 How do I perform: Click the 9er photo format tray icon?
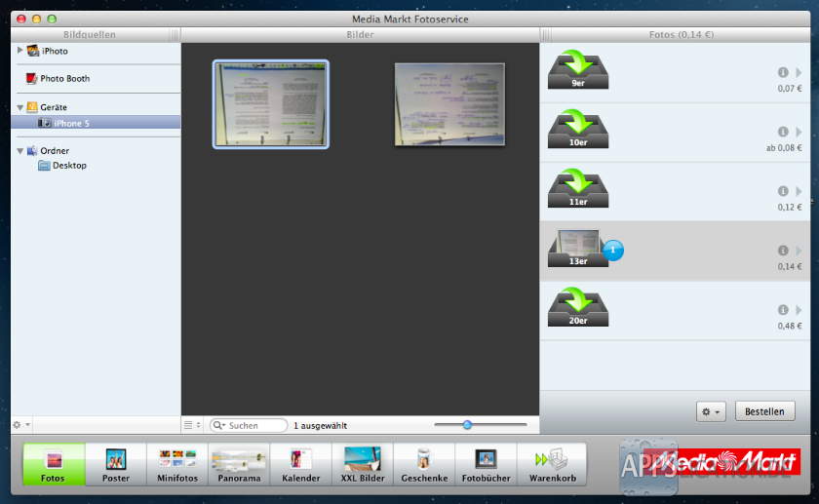pyautogui.click(x=577, y=69)
